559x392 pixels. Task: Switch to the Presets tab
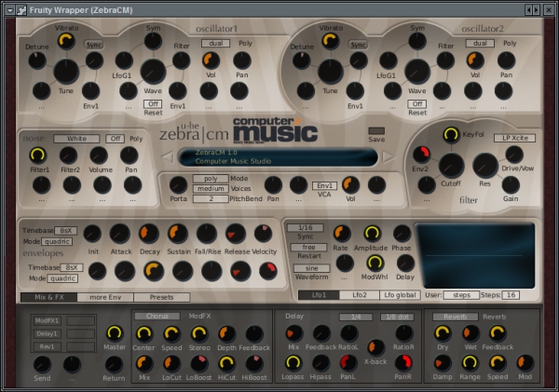point(162,297)
